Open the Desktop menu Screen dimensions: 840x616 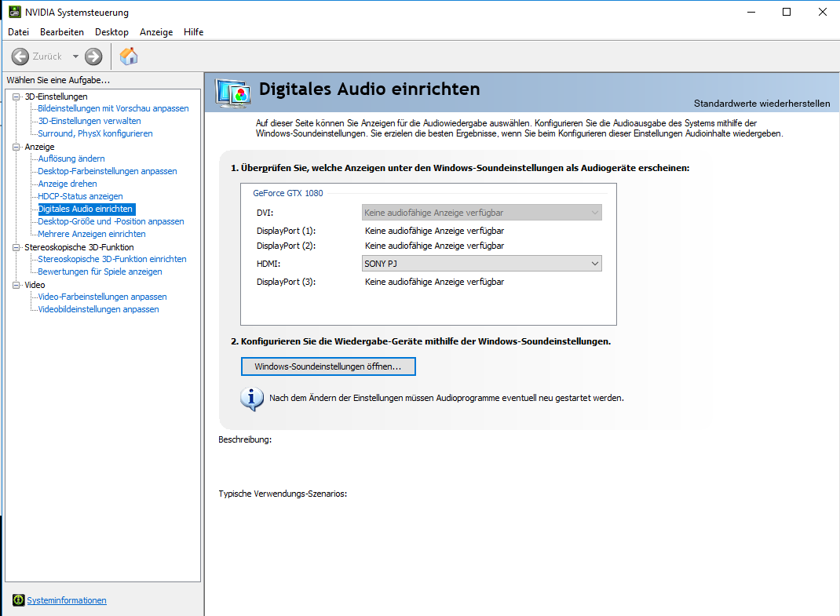pos(111,32)
